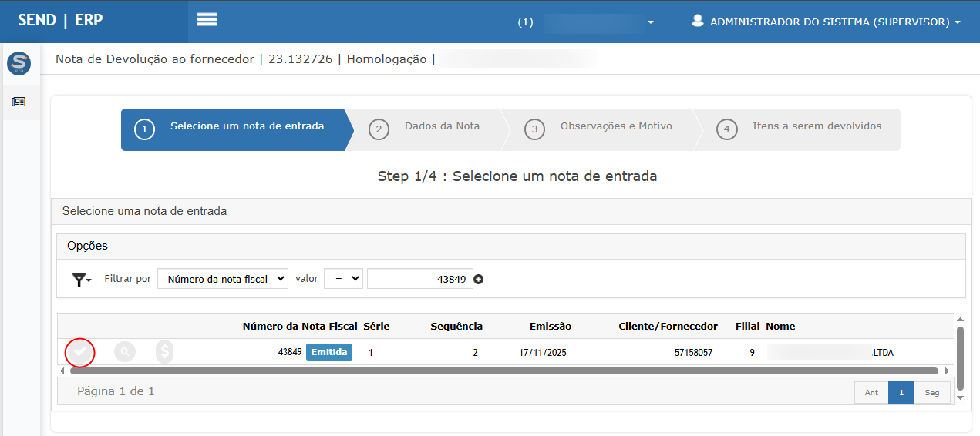Click the SEND round logo in sidebar

click(19, 64)
